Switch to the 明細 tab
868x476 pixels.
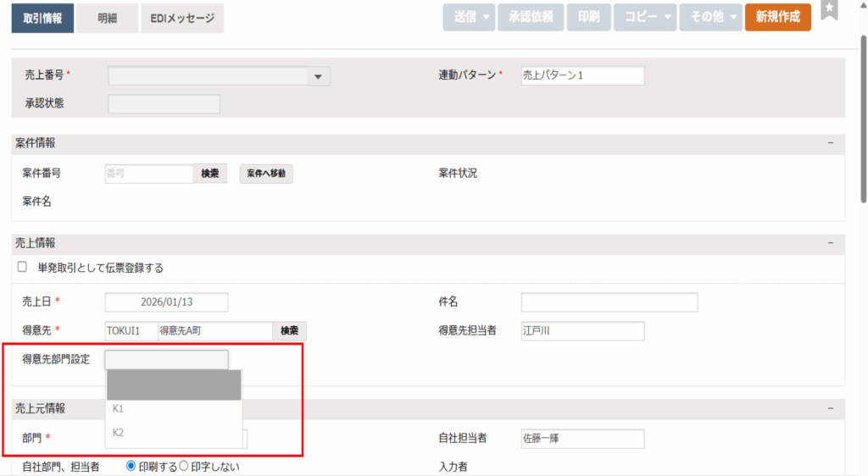(x=107, y=18)
